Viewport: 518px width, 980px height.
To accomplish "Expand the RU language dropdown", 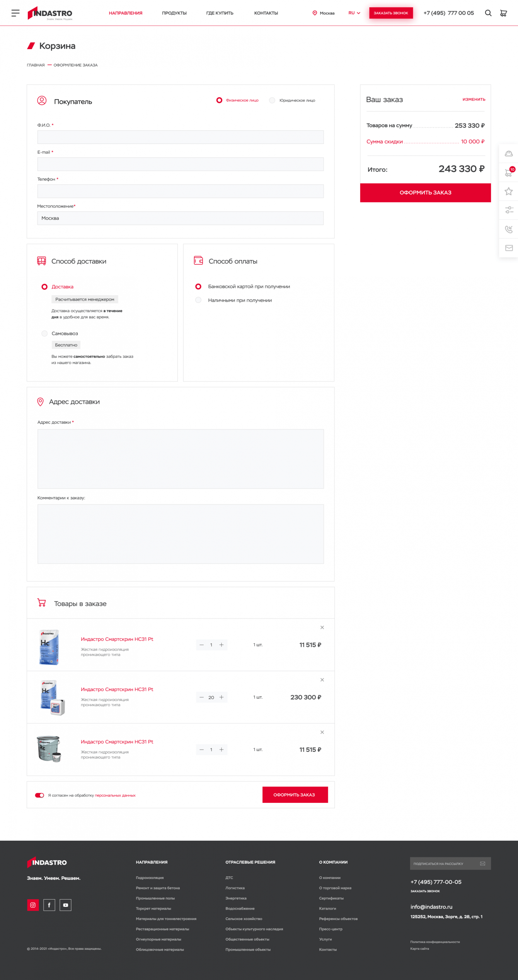I will tap(354, 13).
